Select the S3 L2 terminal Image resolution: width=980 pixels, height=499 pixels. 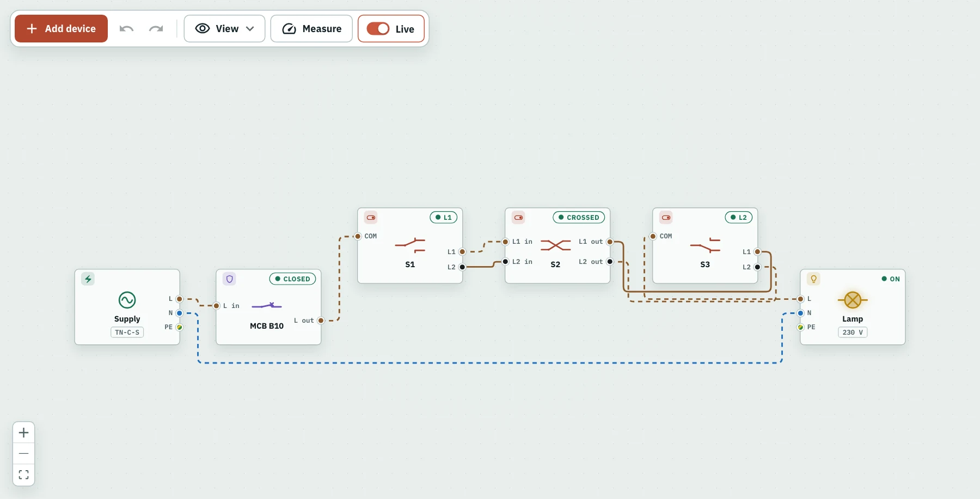point(757,267)
